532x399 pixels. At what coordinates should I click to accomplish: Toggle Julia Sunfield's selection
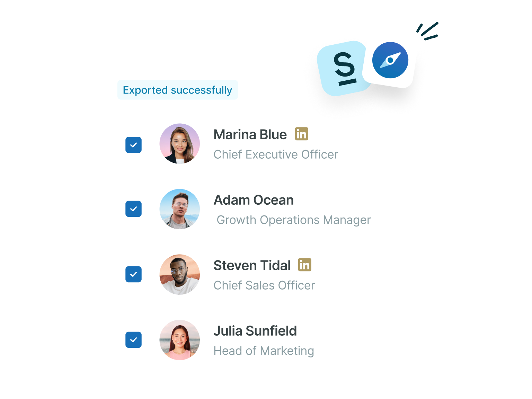pos(133,340)
